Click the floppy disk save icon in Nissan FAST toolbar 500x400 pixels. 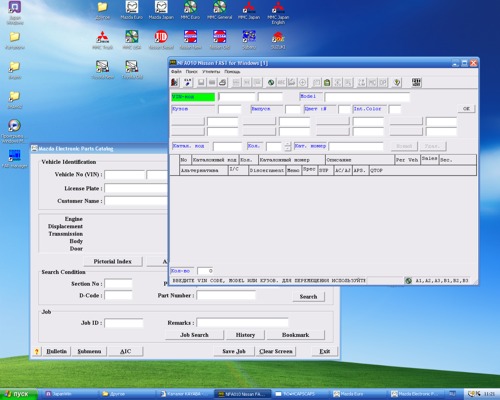tap(201, 82)
